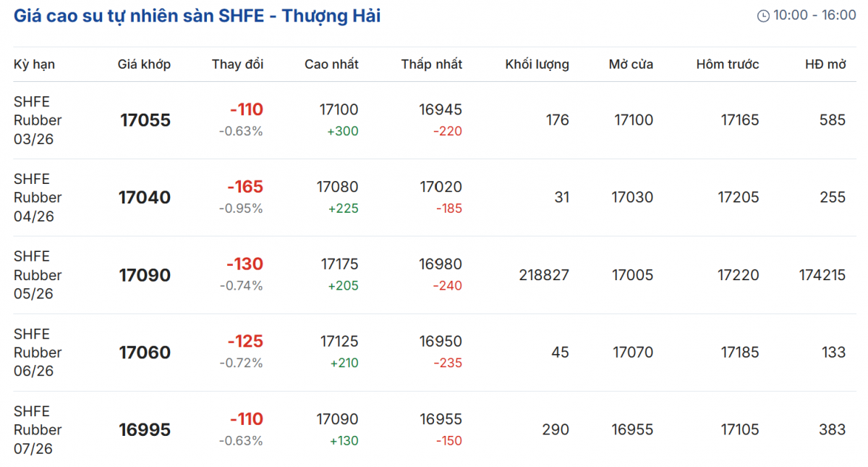Click the 17055 matched price

pyautogui.click(x=145, y=120)
